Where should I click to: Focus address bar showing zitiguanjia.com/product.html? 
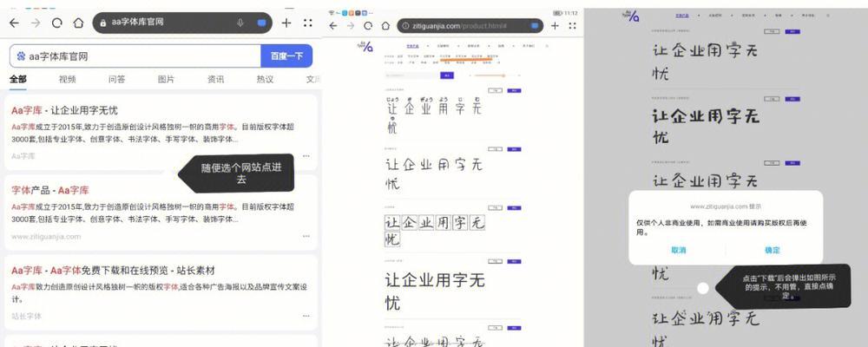(x=470, y=26)
